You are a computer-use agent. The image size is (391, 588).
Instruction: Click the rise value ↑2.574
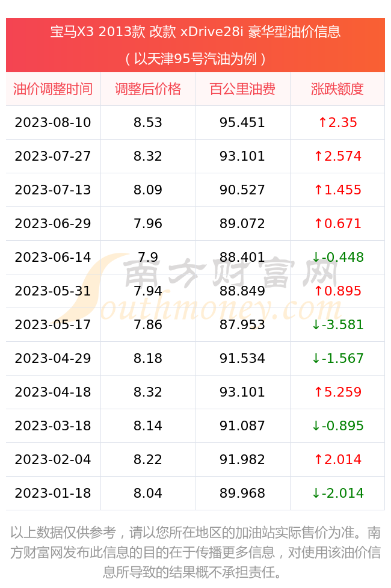337,156
